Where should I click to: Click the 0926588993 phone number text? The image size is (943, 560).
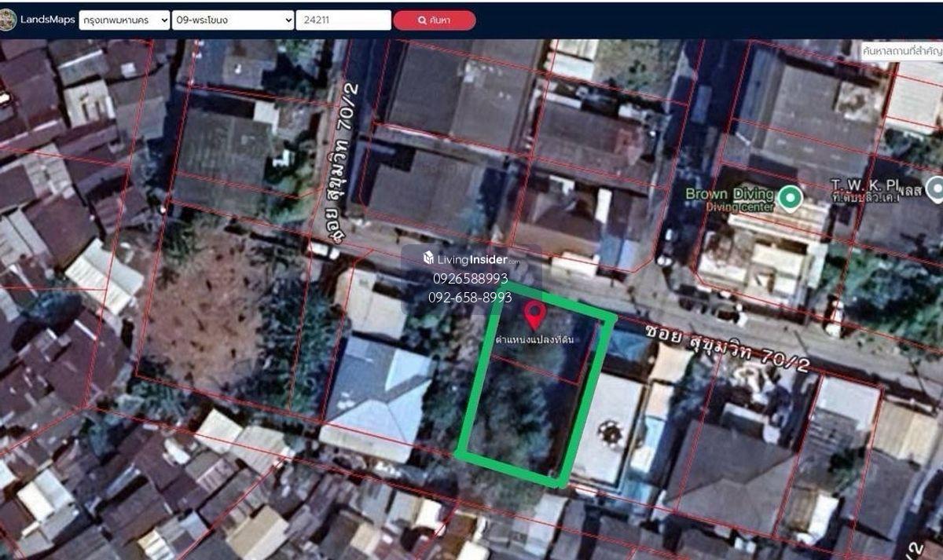tap(470, 279)
